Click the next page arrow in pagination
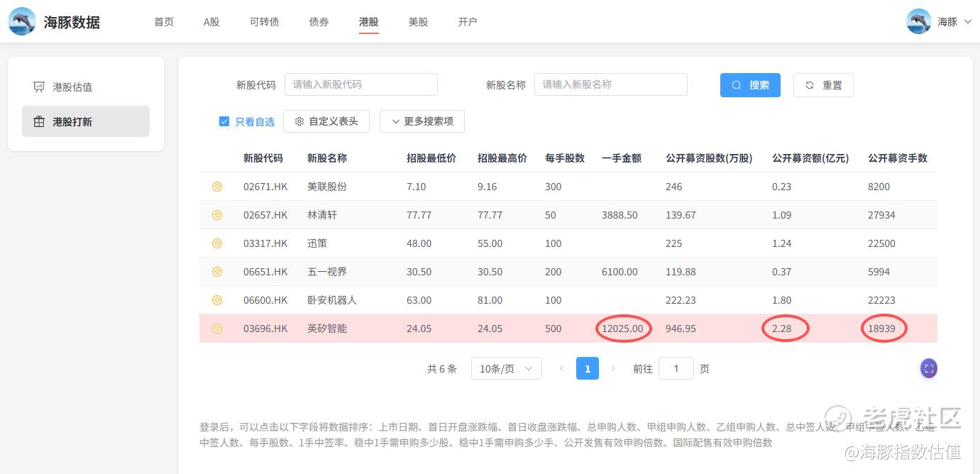Viewport: 980px width, 474px height. pos(613,369)
